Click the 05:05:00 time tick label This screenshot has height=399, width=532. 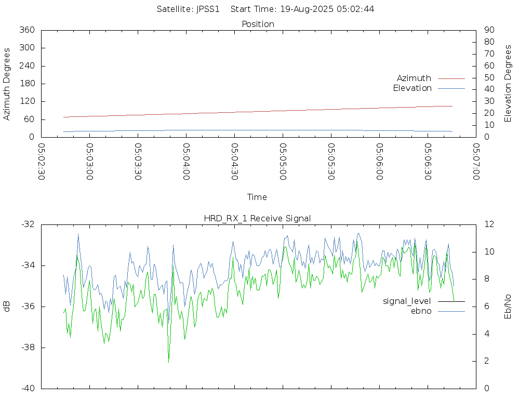coord(283,162)
